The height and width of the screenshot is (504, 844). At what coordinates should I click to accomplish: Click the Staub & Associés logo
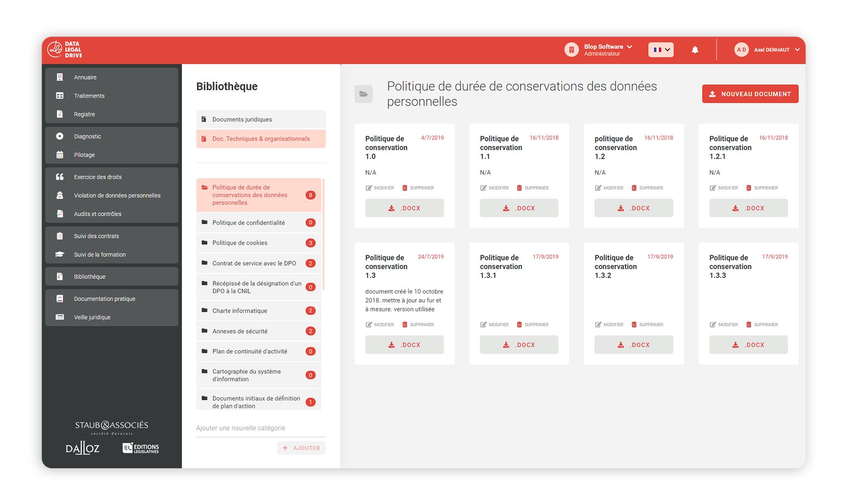[112, 428]
